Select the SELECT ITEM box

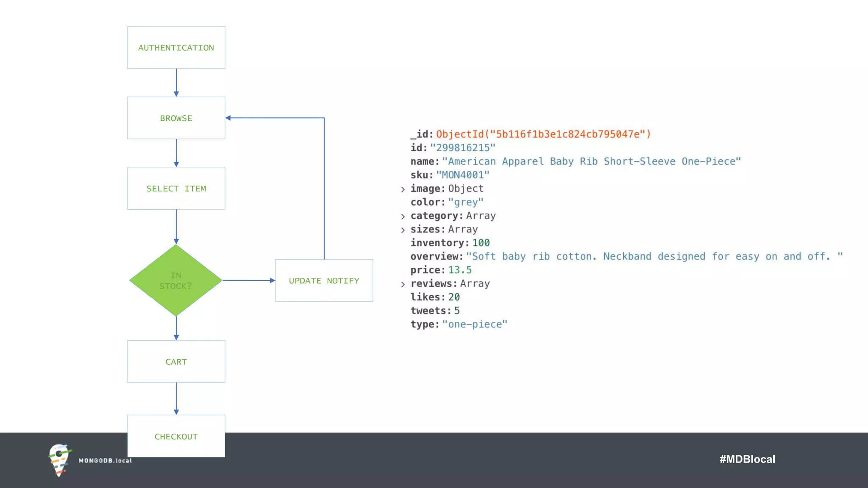176,189
